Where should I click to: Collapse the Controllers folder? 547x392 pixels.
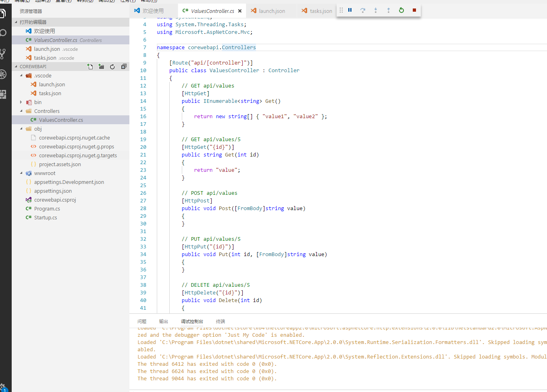(71, 111)
